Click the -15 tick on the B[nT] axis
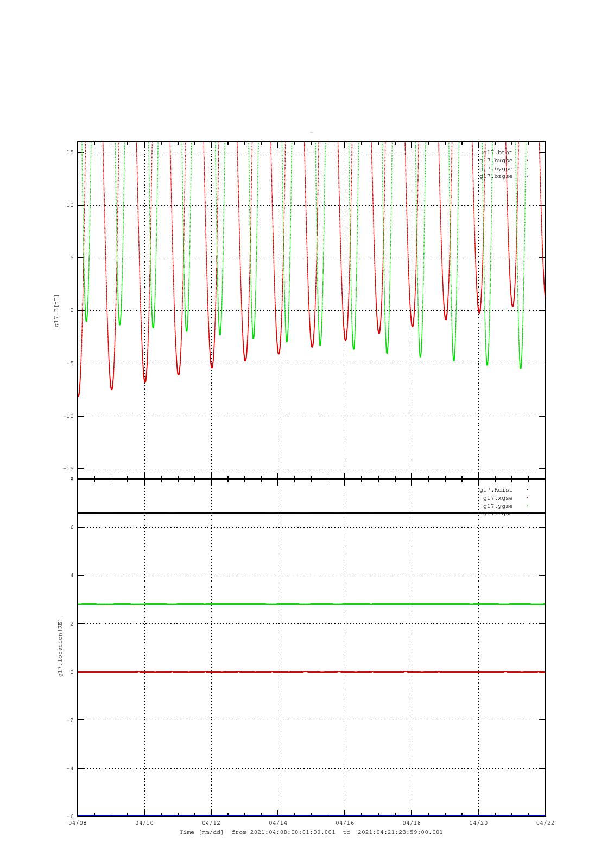614x868 pixels. [x=68, y=469]
